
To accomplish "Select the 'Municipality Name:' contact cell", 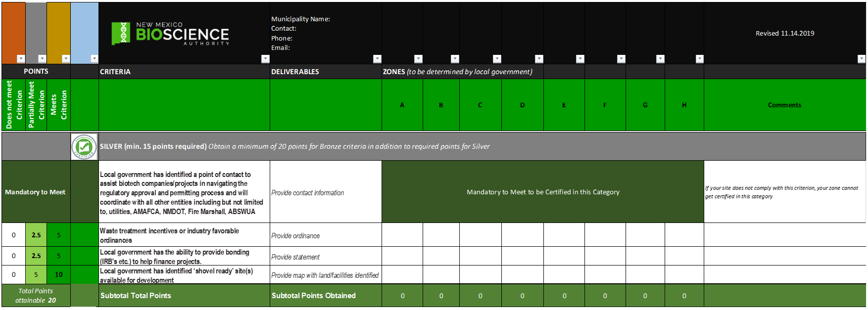I will (x=326, y=33).
